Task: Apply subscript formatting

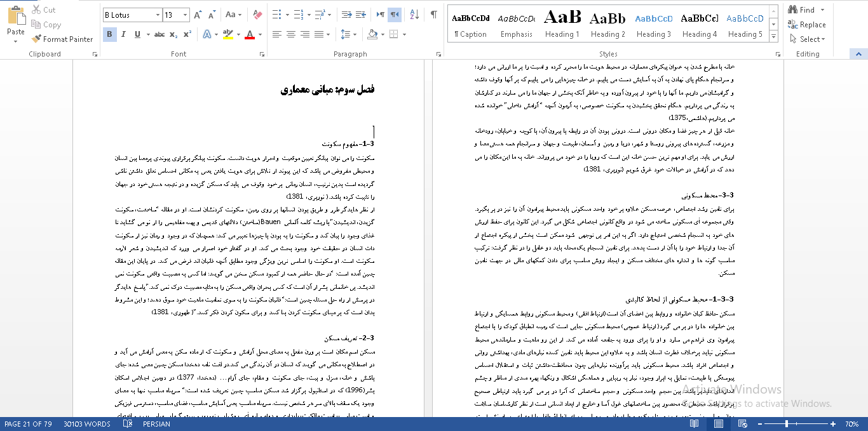Action: [x=174, y=34]
